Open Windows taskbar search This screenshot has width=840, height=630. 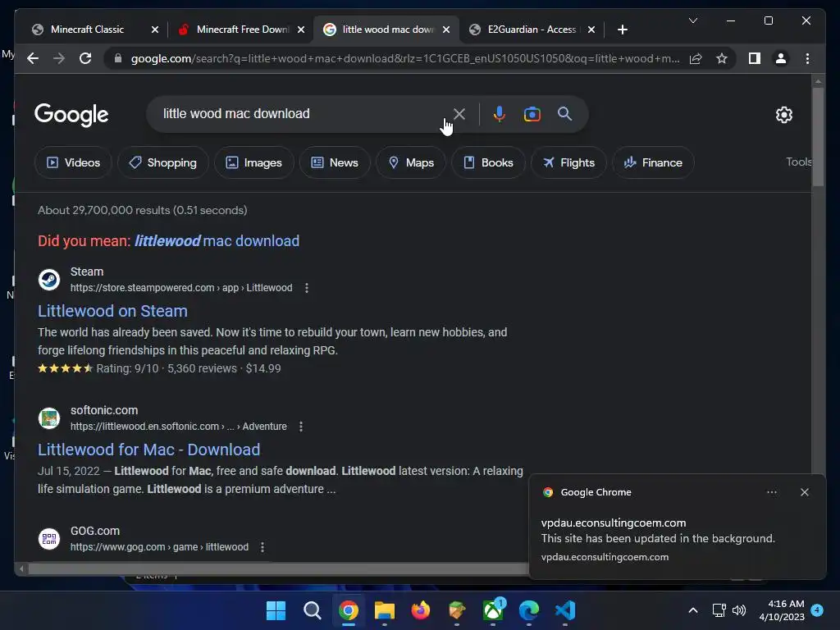[313, 610]
